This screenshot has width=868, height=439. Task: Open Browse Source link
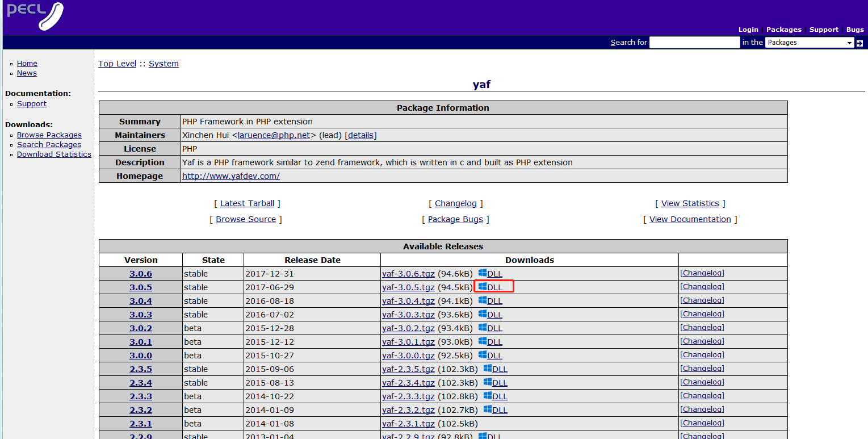246,219
